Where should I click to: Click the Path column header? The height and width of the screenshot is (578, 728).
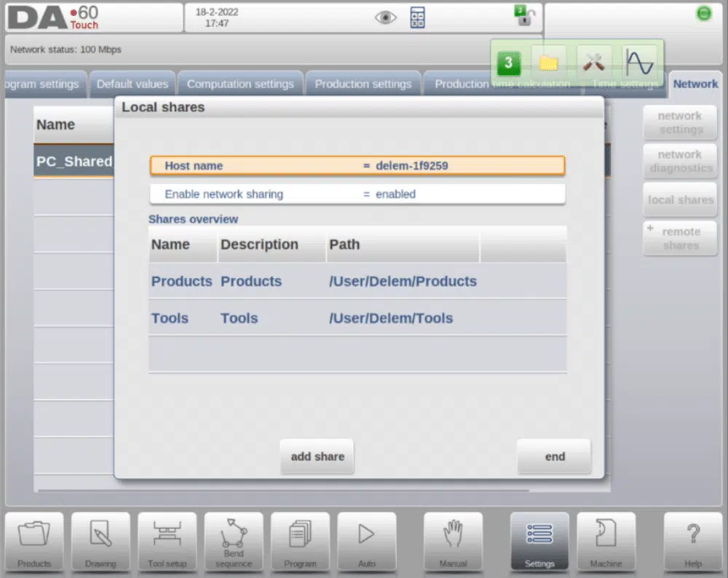[x=403, y=244]
